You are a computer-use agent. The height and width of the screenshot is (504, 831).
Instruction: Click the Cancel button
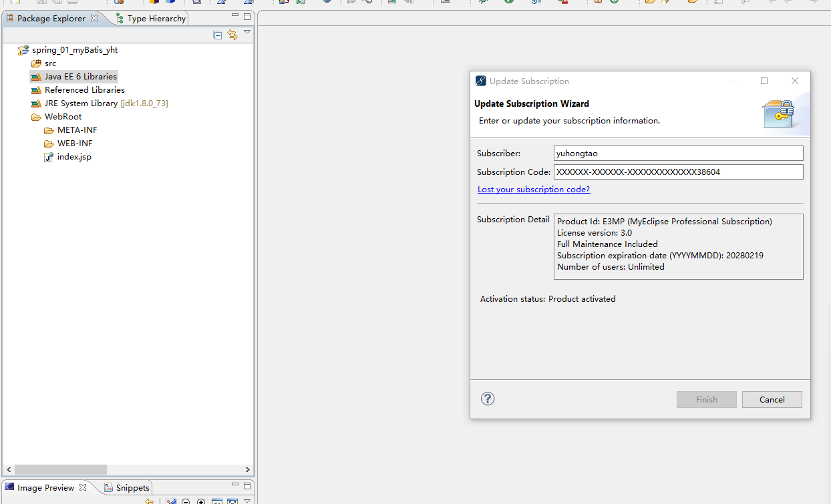pos(772,400)
